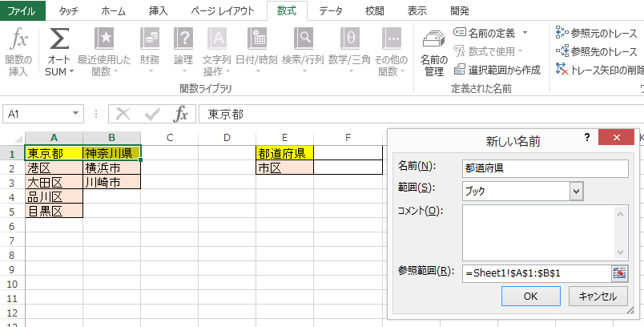Click Use in Formula (数式で使用)

coord(489,51)
